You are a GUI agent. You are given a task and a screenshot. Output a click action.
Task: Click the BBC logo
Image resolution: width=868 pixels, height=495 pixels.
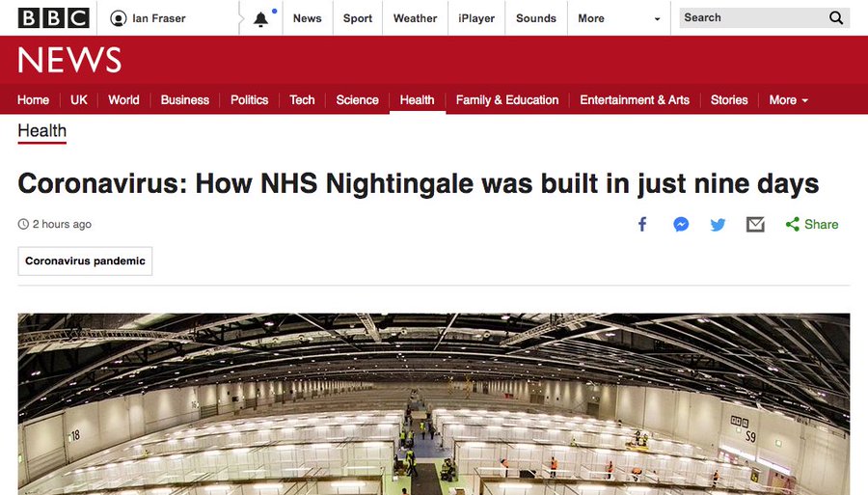54,17
